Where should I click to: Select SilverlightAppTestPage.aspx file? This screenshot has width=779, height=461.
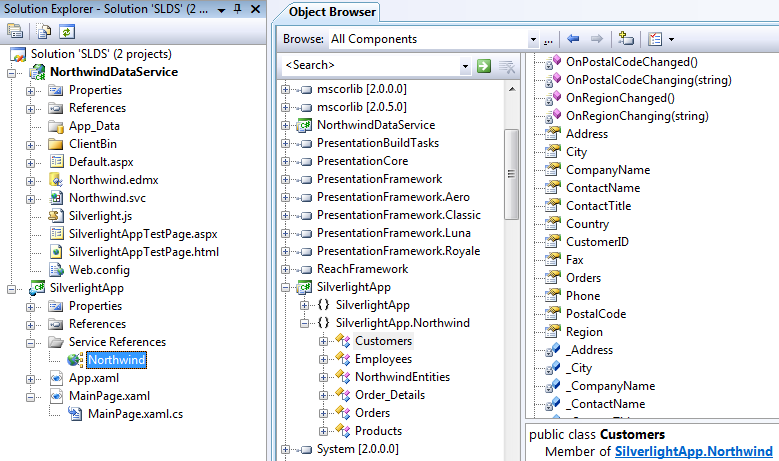coord(143,234)
